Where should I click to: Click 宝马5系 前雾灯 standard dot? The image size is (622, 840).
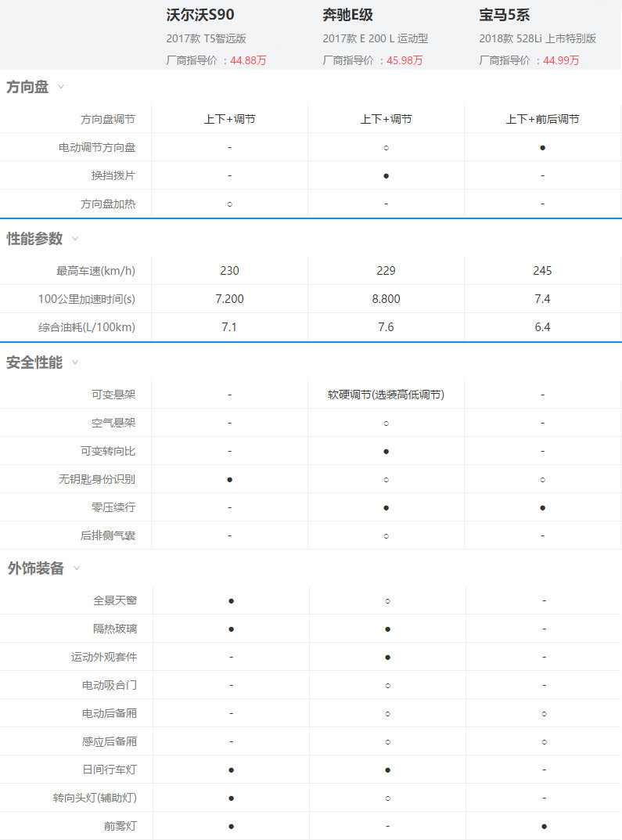[544, 826]
